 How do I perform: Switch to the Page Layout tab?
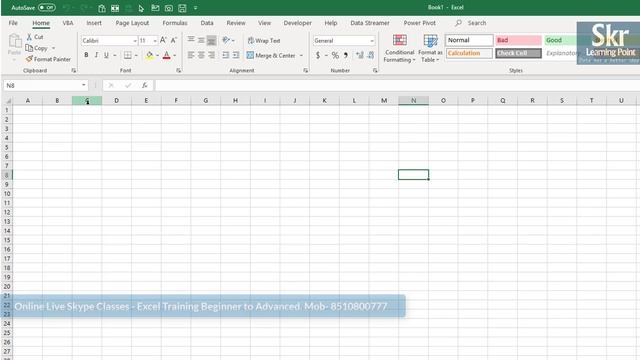tap(132, 23)
